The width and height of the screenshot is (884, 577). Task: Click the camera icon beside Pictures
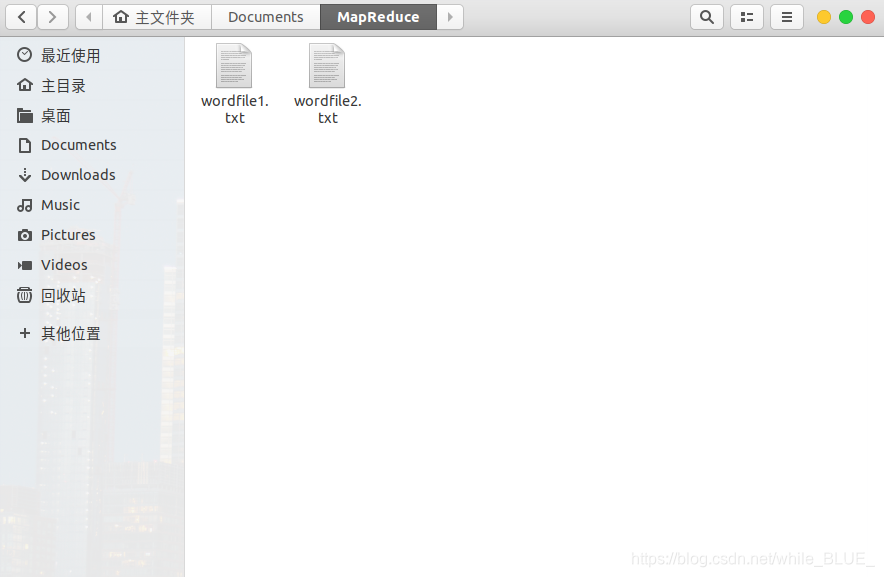click(24, 235)
